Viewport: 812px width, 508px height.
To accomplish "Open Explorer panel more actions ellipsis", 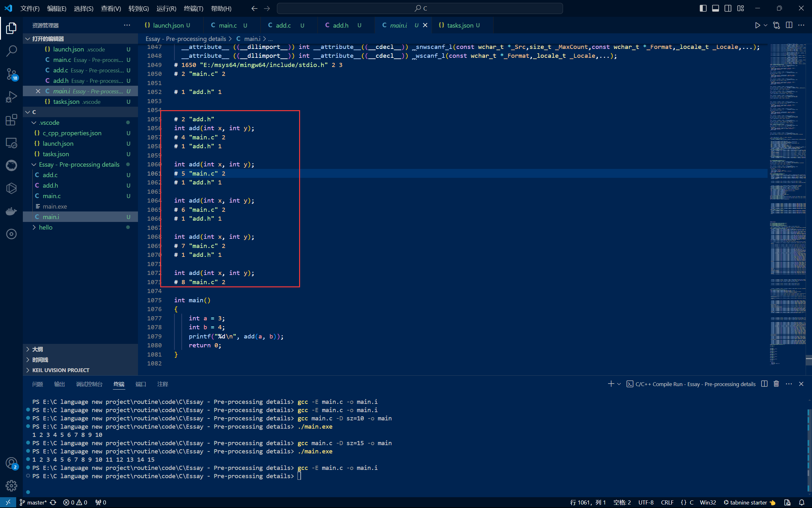I will point(127,25).
